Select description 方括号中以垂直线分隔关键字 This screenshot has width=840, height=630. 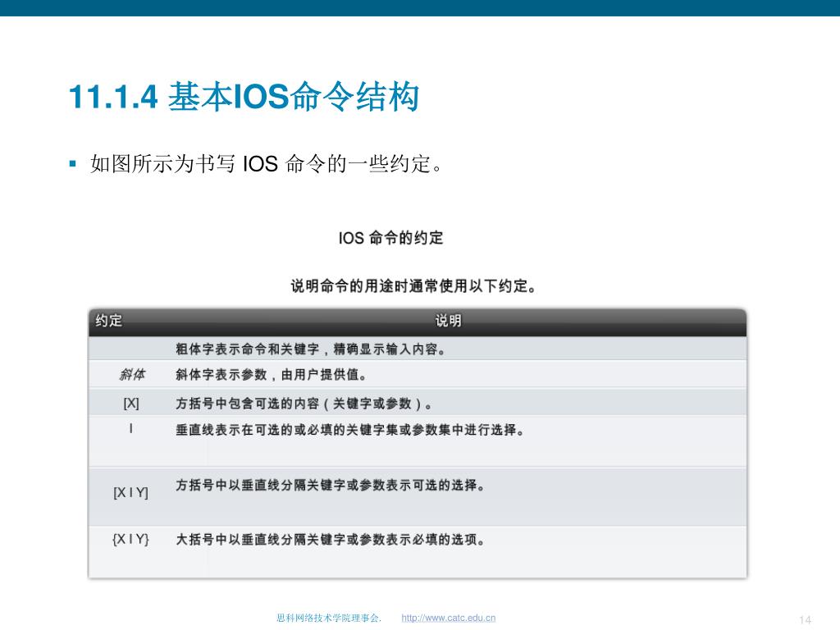330,486
